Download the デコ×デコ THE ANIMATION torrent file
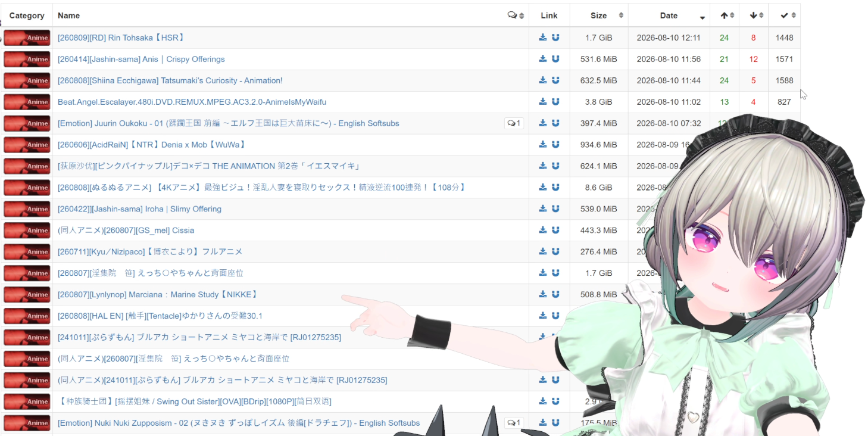The image size is (868, 436). pyautogui.click(x=543, y=166)
